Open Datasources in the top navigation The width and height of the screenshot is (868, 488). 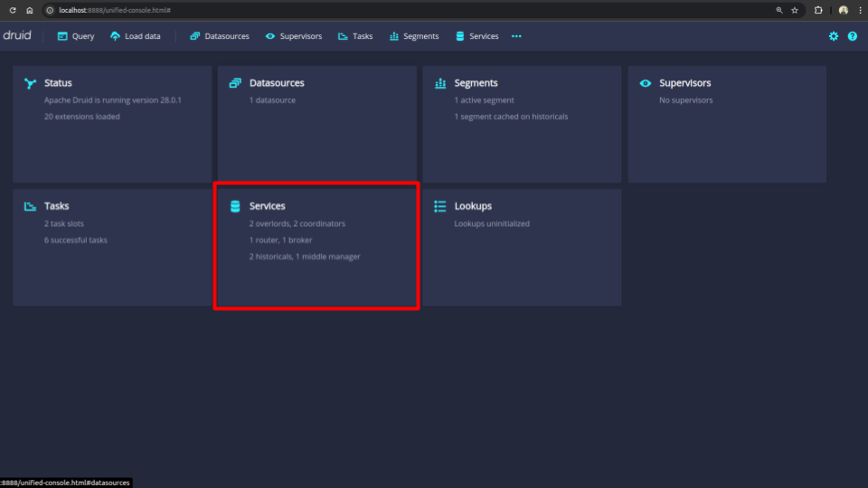coord(219,36)
